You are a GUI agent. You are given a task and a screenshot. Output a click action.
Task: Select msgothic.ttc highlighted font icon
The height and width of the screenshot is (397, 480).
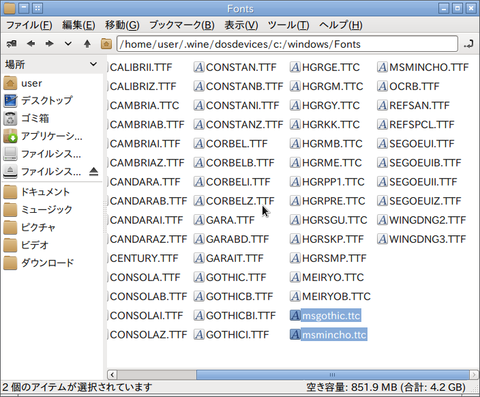295,315
